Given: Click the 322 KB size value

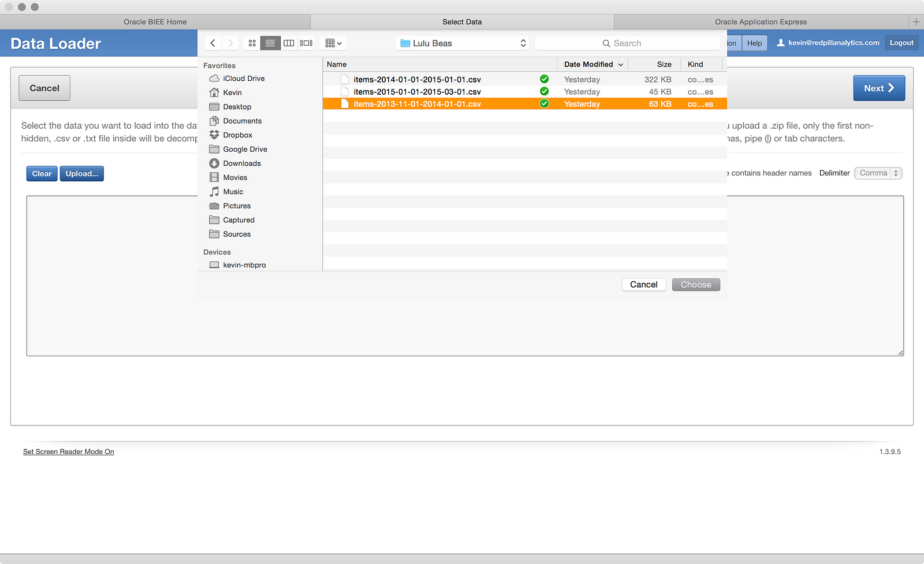Looking at the screenshot, I should click(x=658, y=80).
